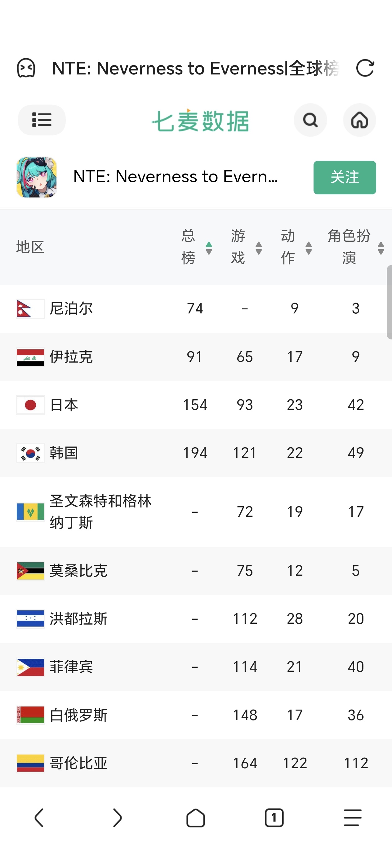Click the vertical scrollbar handle

click(389, 302)
